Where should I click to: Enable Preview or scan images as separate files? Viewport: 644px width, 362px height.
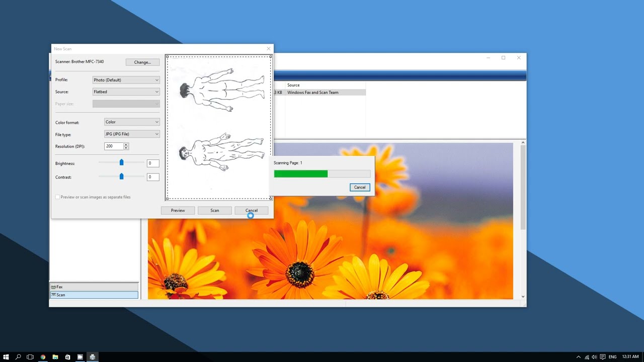[x=58, y=197]
